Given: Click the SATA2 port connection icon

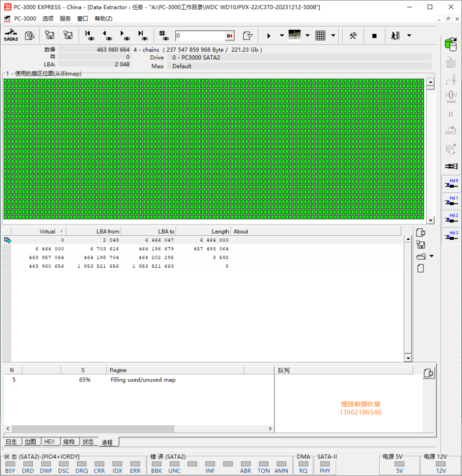Looking at the screenshot, I should coord(11,35).
